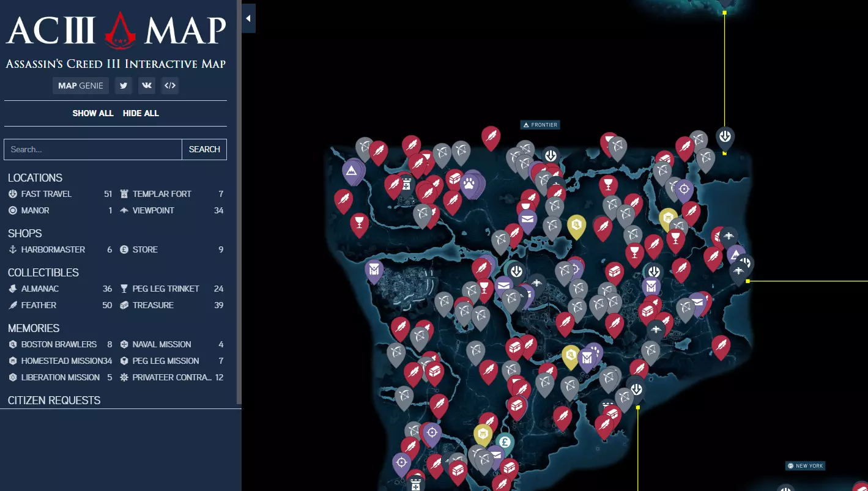The height and width of the screenshot is (491, 868).
Task: Select the purple M marker on map's western edge
Action: [374, 271]
